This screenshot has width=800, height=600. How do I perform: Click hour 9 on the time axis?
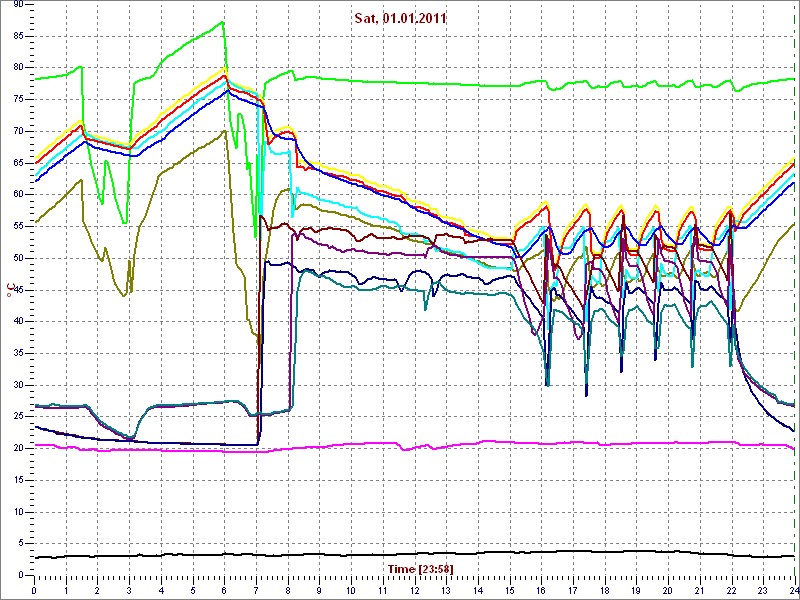(320, 590)
